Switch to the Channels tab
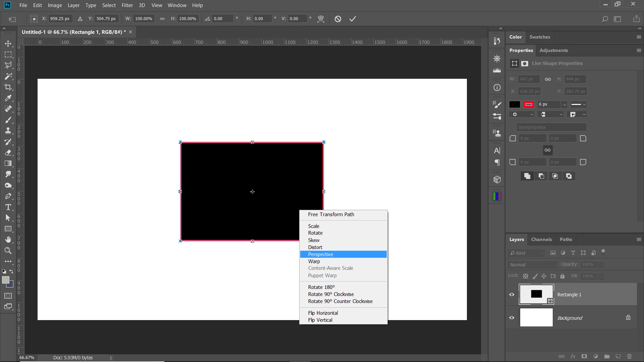Image resolution: width=644 pixels, height=362 pixels. point(541,239)
